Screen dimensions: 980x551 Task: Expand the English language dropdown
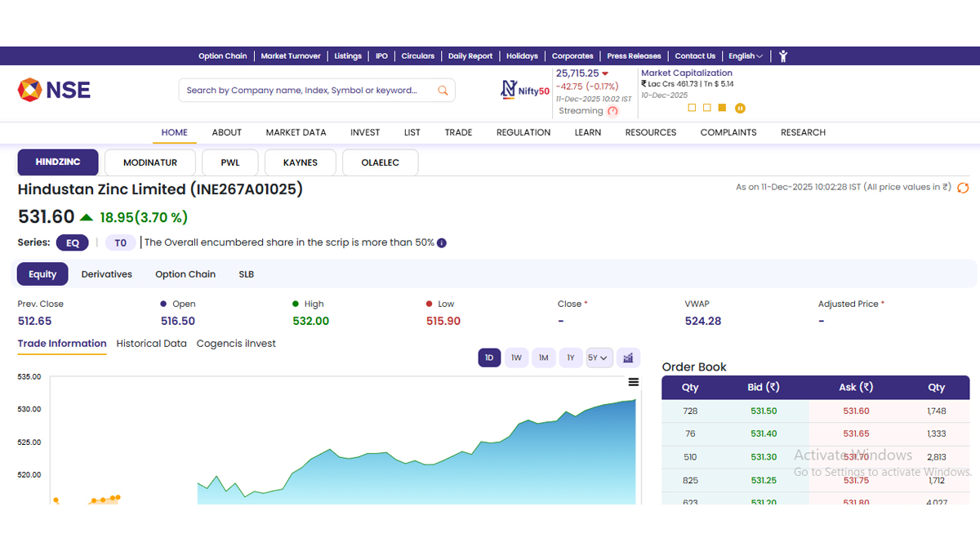click(x=746, y=56)
